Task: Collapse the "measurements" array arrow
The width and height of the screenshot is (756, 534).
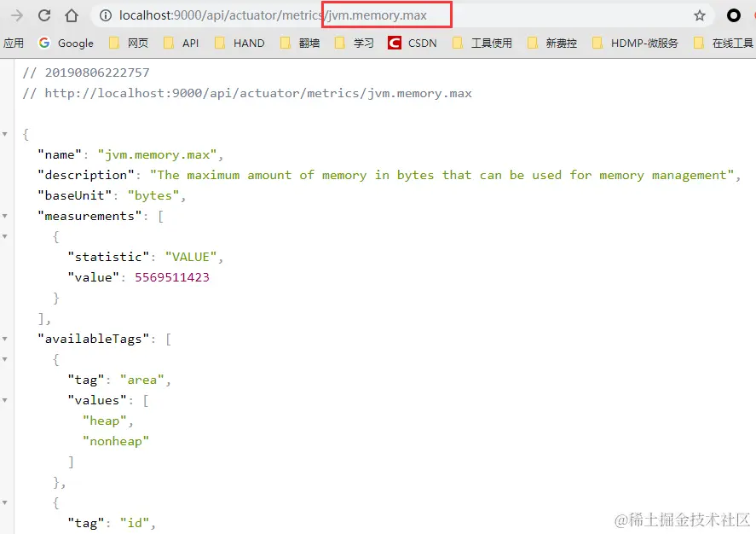Action: coord(5,216)
